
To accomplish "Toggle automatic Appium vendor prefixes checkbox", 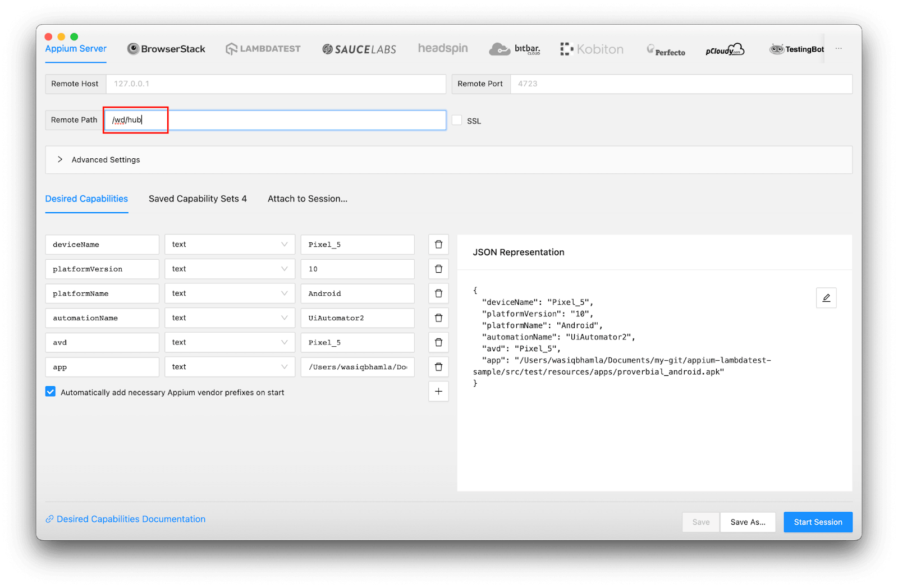I will click(51, 392).
